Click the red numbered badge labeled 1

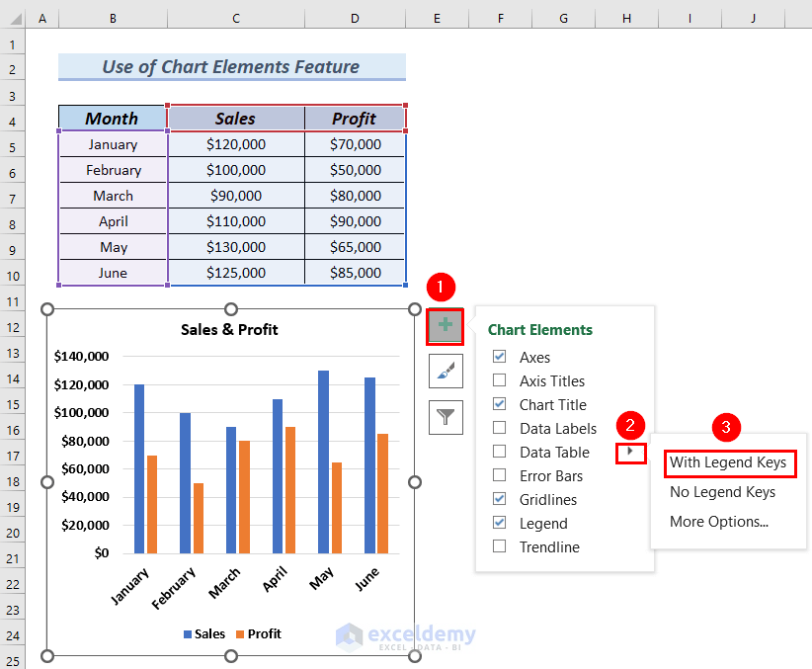pyautogui.click(x=441, y=288)
